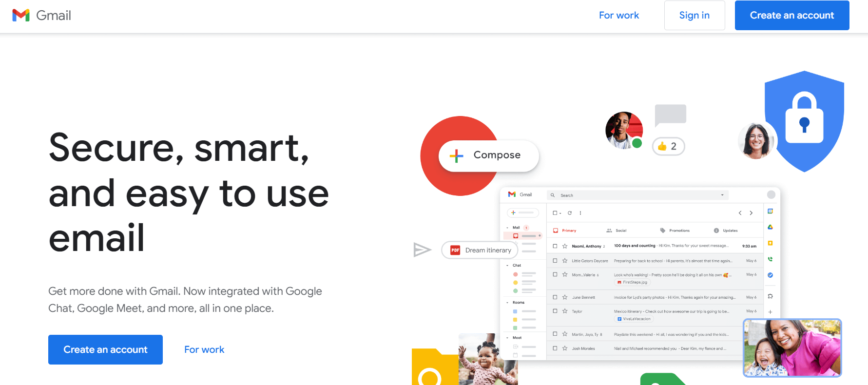This screenshot has height=385, width=868.
Task: Tick the checkbox for Naomi, Anthony email
Action: [x=555, y=246]
